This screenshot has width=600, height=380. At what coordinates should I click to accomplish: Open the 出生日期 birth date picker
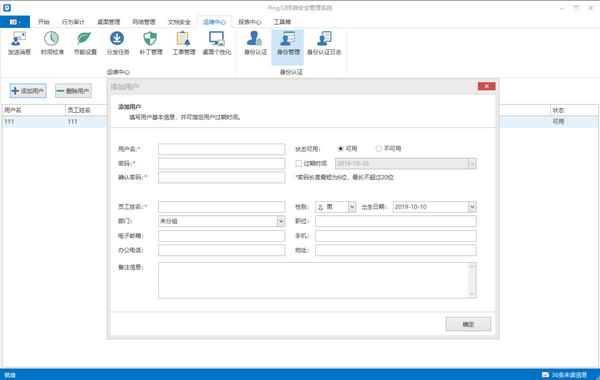[x=472, y=207]
